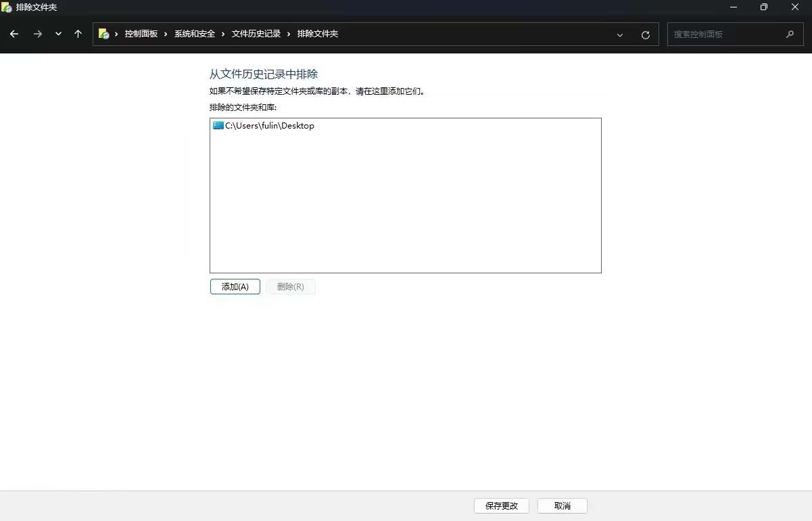Screen dimensions: 812x521
Task: Click the window icon in the title bar
Action: click(7, 7)
